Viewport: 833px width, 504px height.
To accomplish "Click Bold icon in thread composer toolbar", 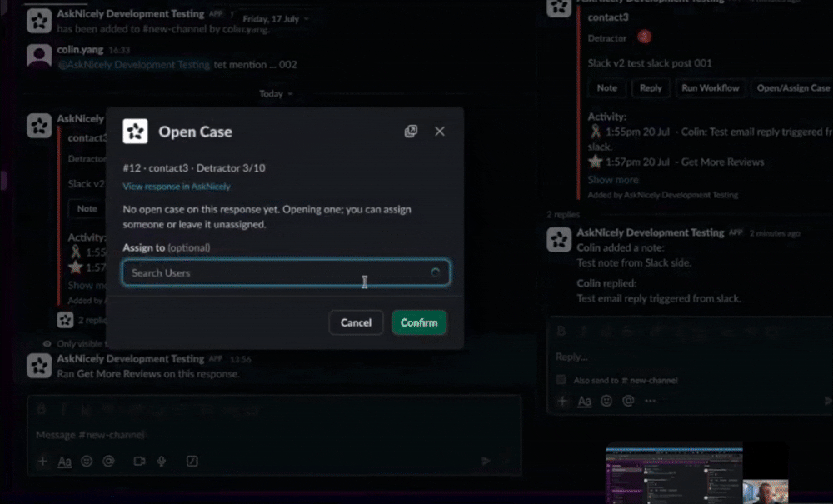I will coord(561,332).
